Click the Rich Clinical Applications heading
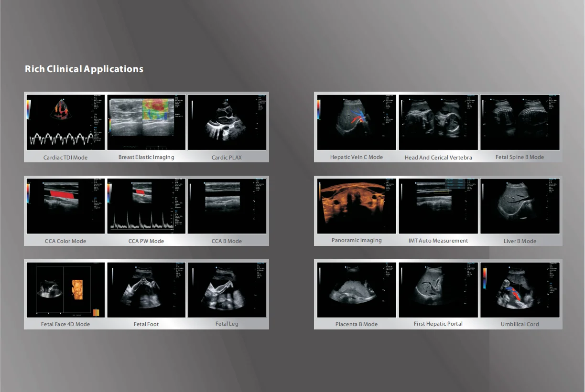 point(84,69)
